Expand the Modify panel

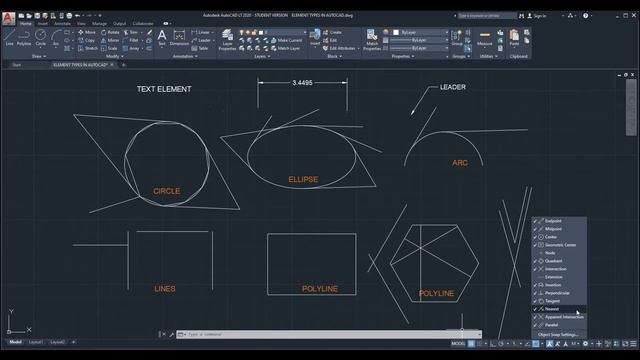tap(115, 56)
